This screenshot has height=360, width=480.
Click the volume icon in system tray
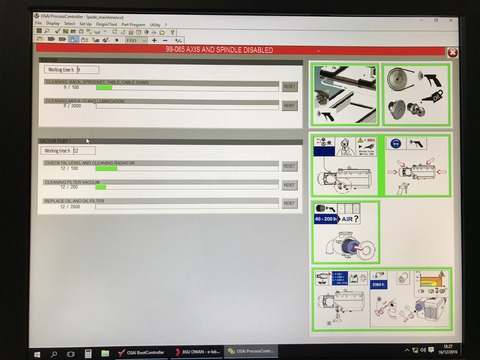tap(423, 350)
